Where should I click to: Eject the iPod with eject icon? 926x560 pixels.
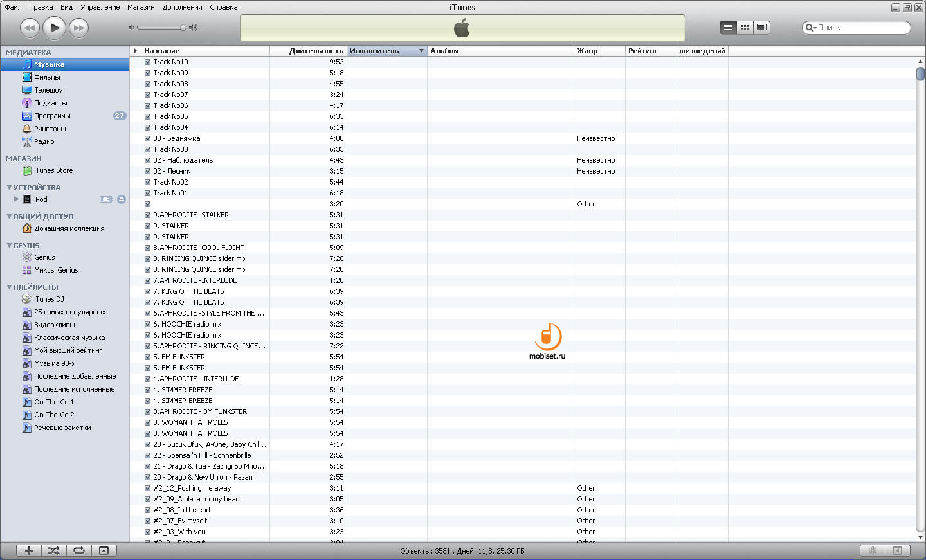coord(122,199)
